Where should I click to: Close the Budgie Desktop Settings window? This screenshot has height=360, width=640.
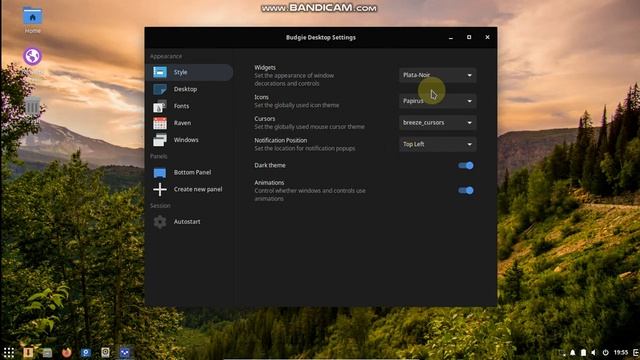[x=487, y=37]
